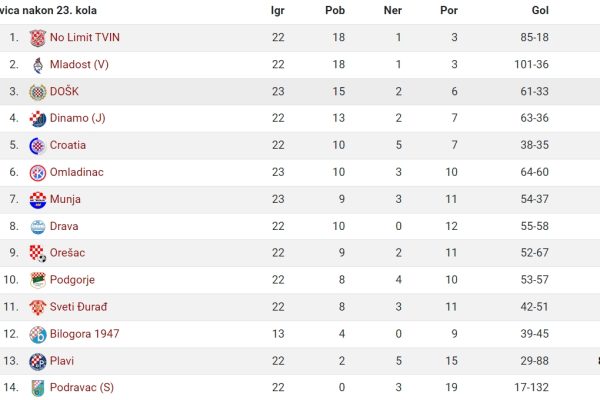Click the Croatia club crest icon

[x=38, y=146]
